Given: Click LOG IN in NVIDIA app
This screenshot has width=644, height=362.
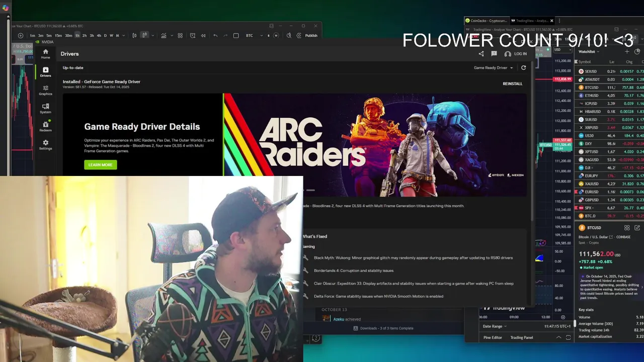Looking at the screenshot, I should [516, 54].
